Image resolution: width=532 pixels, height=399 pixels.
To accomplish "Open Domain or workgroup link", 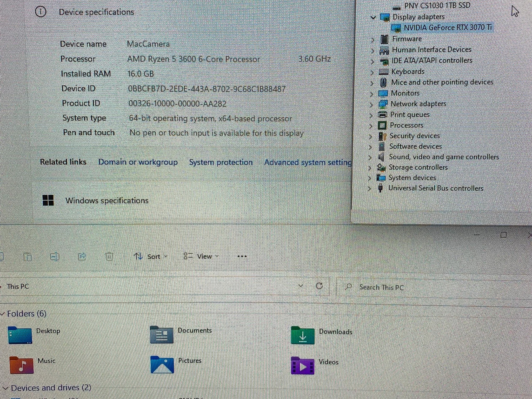I will [138, 162].
